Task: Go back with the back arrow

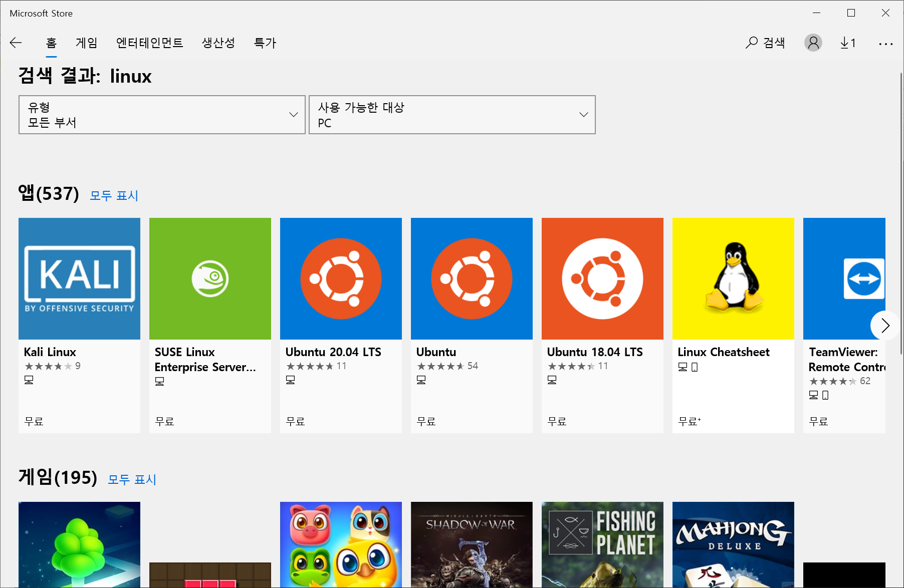Action: point(16,43)
